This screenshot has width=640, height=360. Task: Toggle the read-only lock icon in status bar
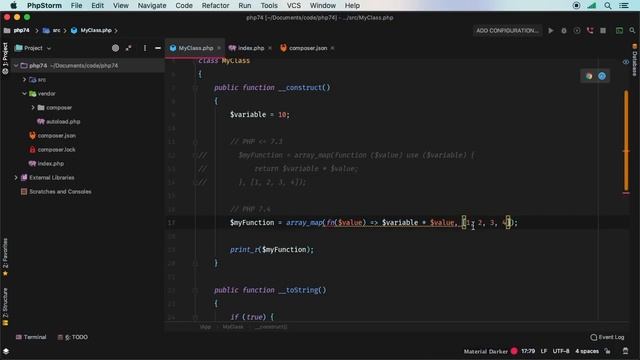[608, 351]
